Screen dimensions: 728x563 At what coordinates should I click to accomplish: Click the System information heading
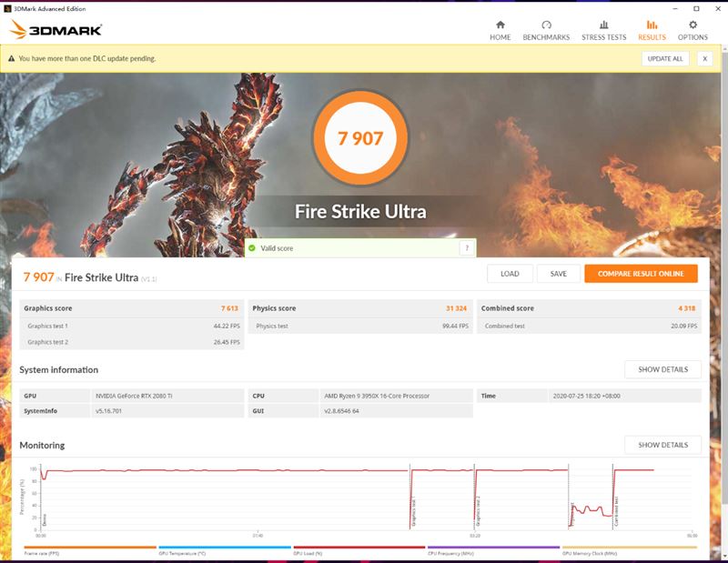[x=58, y=370]
